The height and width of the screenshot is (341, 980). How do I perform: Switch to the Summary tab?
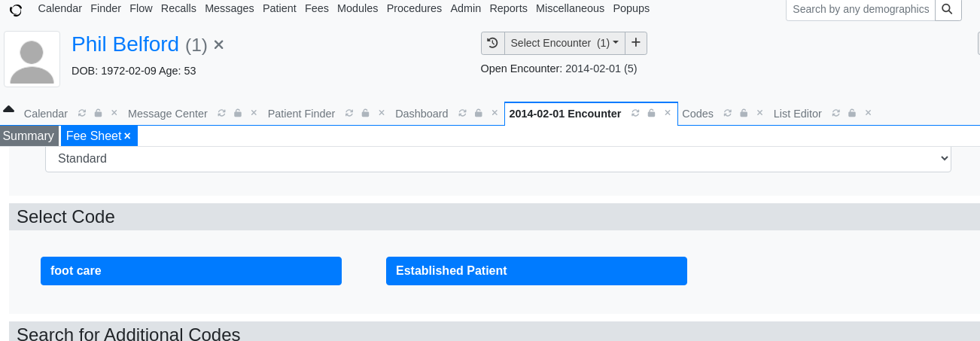[29, 135]
